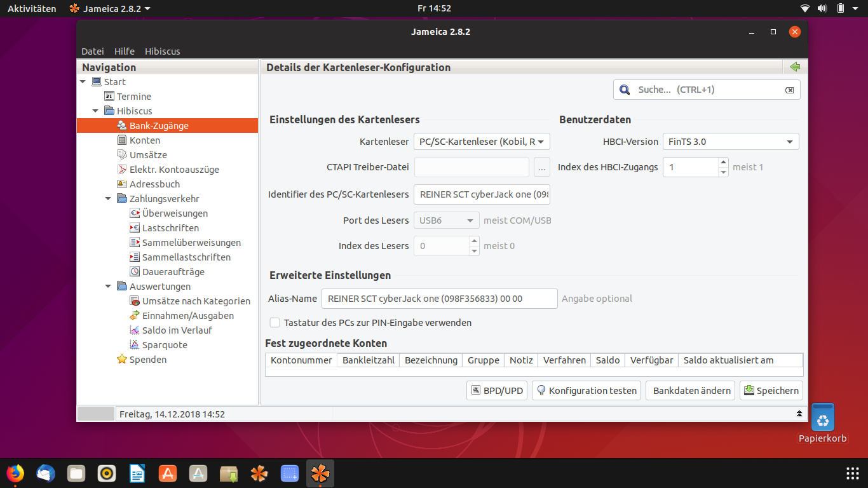Click the green back arrow icon

(x=794, y=67)
